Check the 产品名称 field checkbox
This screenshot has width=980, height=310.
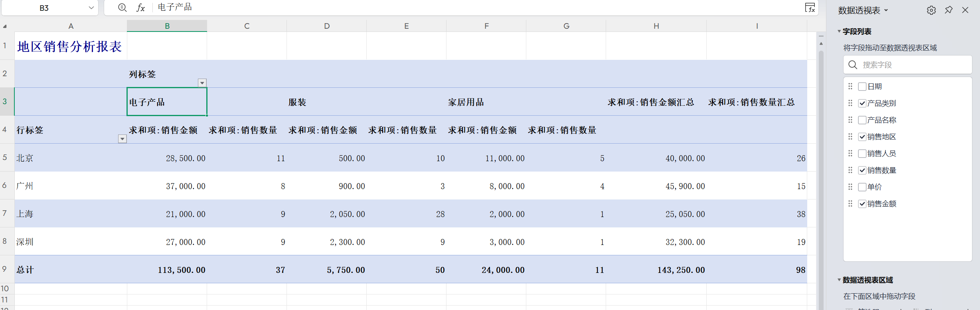[x=862, y=120]
